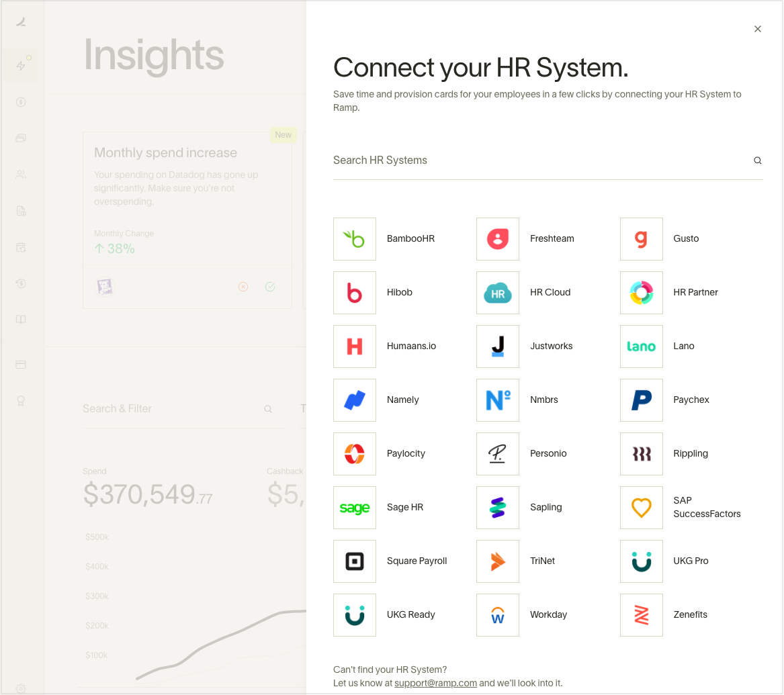
Task: Click the Justworks logo tile
Action: pyautogui.click(x=498, y=346)
